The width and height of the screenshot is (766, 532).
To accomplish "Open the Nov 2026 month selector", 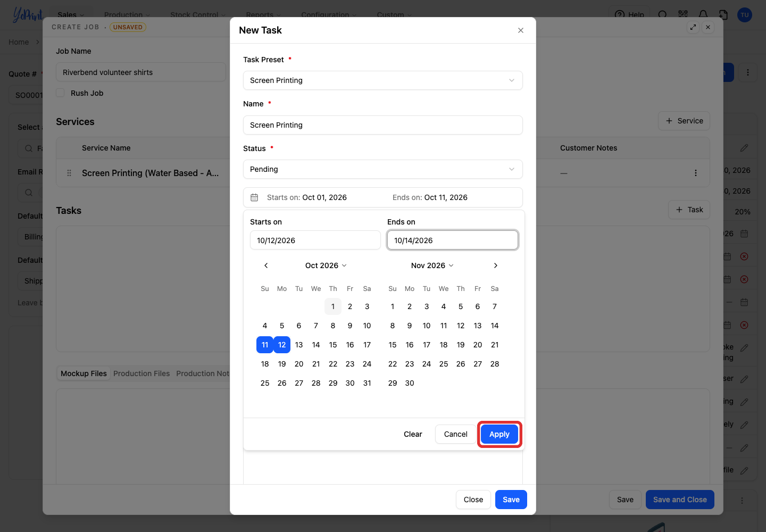I will [432, 265].
